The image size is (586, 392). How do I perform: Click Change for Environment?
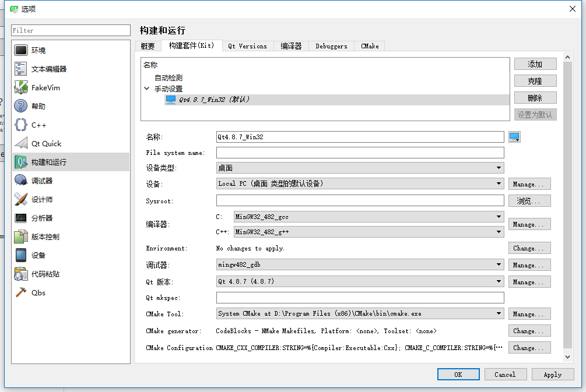pyautogui.click(x=529, y=248)
